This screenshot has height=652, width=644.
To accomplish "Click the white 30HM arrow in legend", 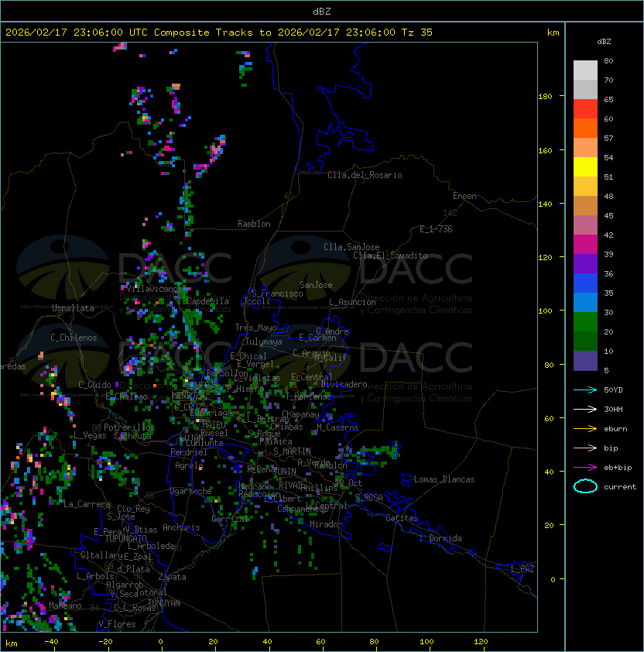I will click(x=585, y=409).
